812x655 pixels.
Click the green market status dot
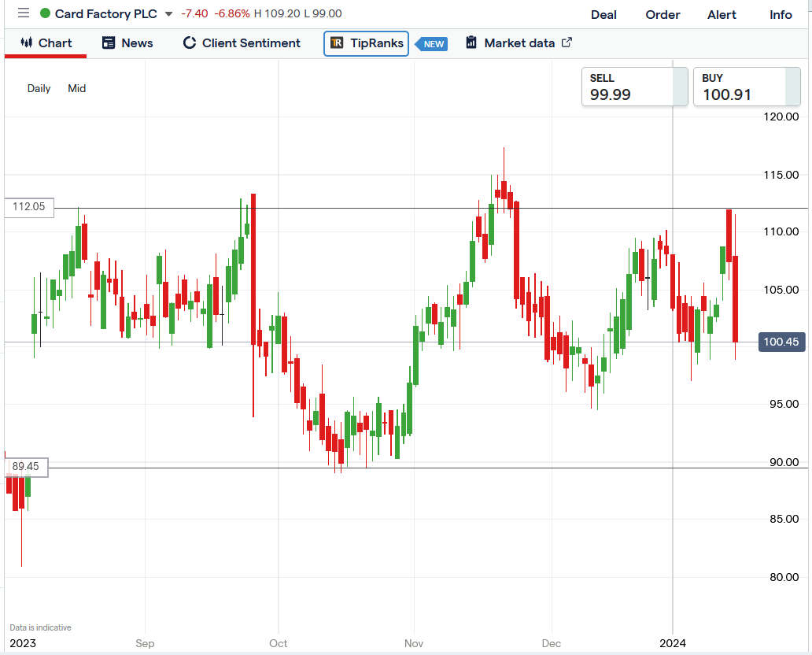pyautogui.click(x=45, y=13)
